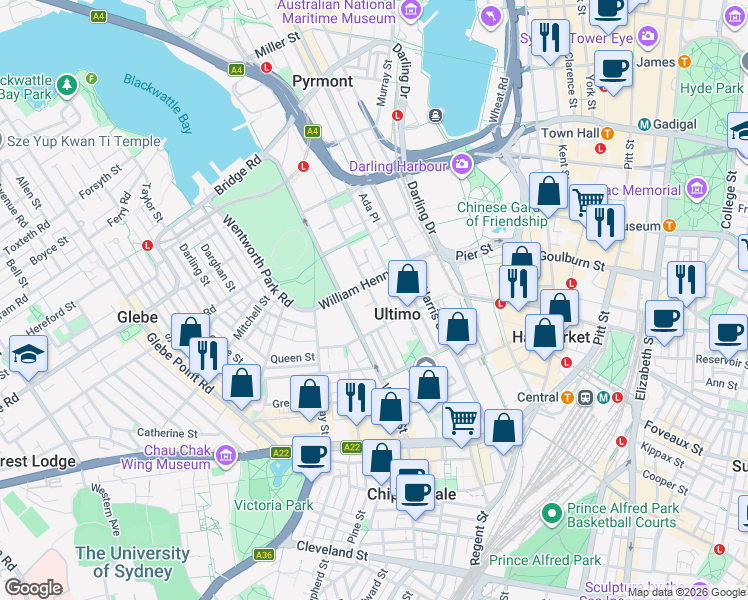The height and width of the screenshot is (600, 748).
Task: Click Prince Alfred Park Basketball Courts pin
Action: tap(552, 515)
